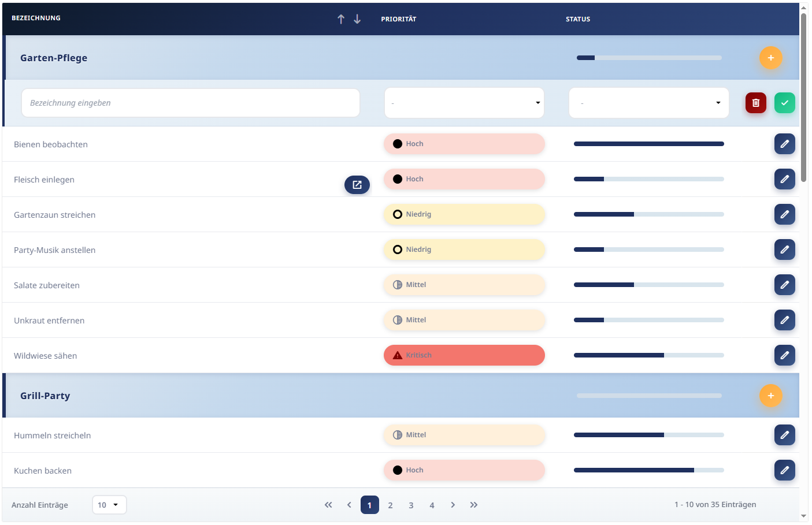Click the Bezeichnung eingeben text field
Screen dimensions: 812x525
191,103
